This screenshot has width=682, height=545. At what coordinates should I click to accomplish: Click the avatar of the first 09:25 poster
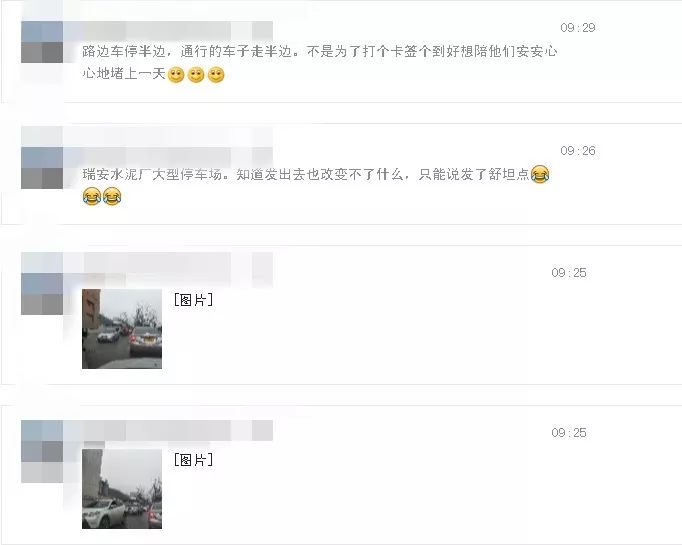pyautogui.click(x=42, y=294)
